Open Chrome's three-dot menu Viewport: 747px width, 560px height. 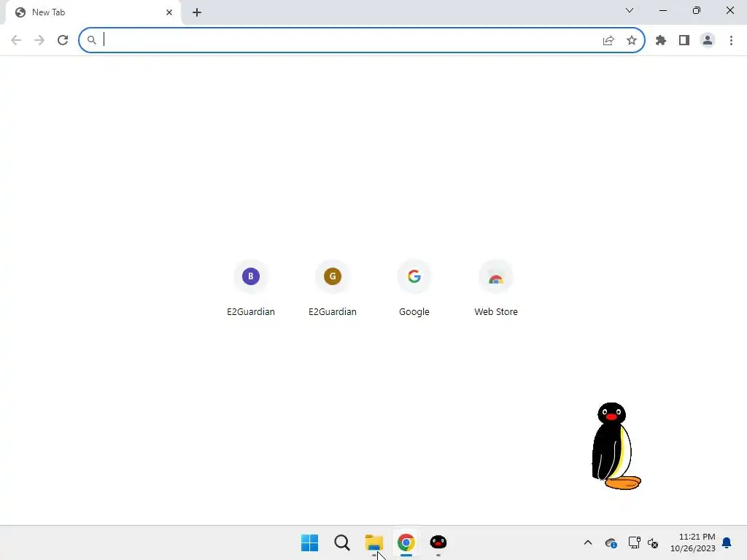tap(731, 41)
